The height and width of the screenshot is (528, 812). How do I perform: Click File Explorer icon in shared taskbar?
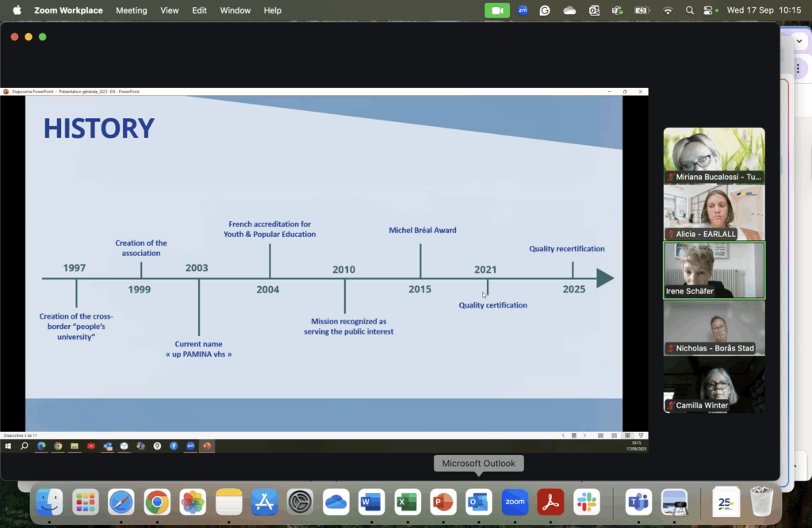tap(75, 446)
